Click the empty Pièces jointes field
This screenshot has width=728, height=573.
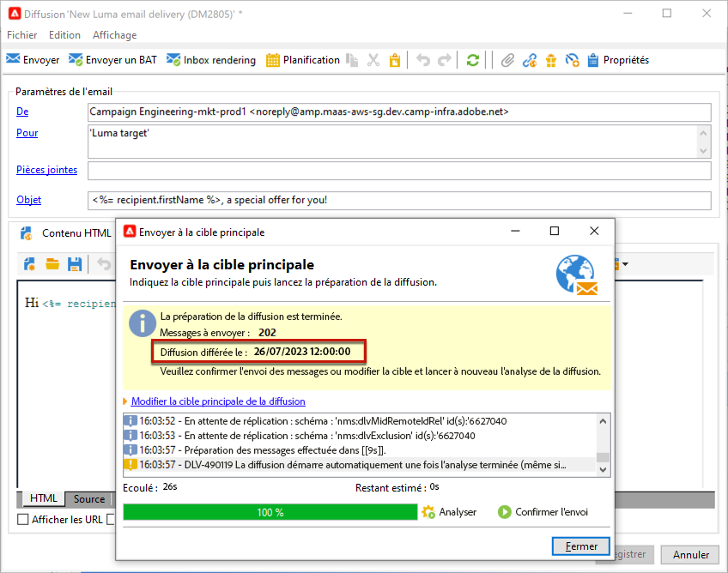tap(399, 171)
